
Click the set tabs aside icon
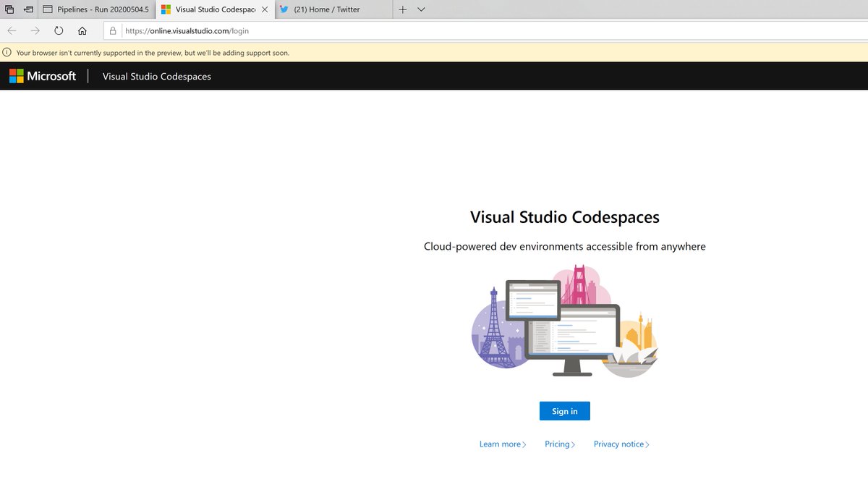(x=28, y=9)
